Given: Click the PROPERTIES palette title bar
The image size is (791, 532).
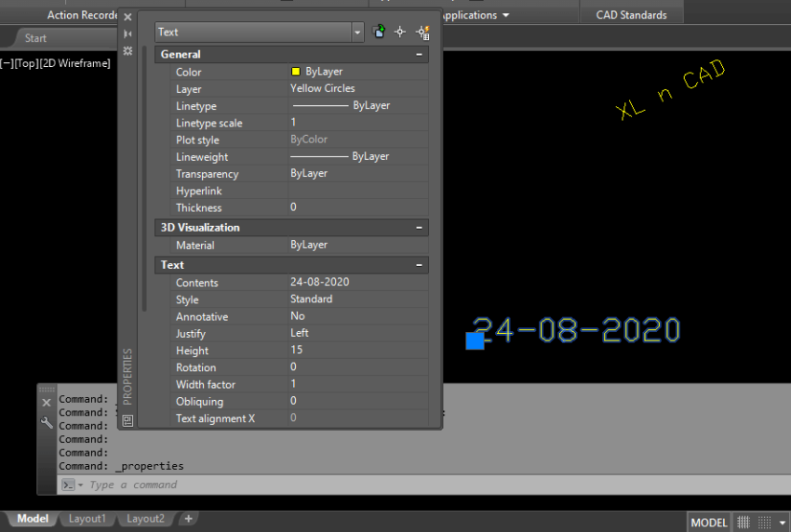Looking at the screenshot, I should [127, 376].
